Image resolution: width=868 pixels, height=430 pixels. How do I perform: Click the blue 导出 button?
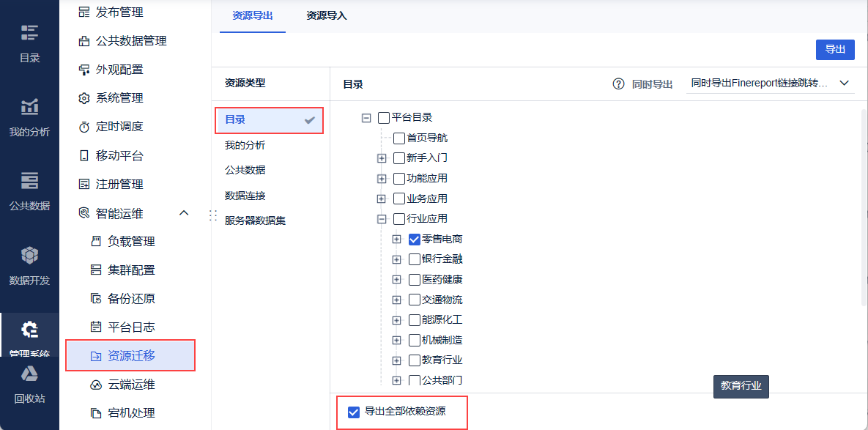(835, 50)
